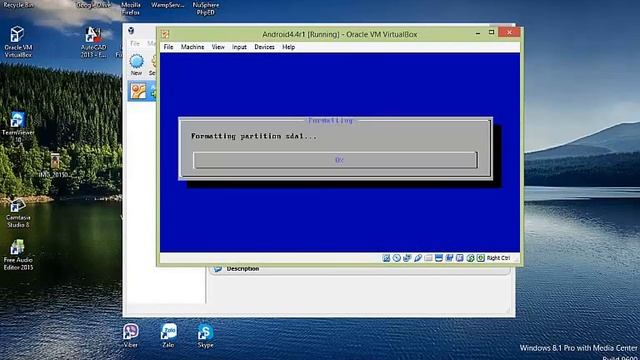This screenshot has width=640, height=360.
Task: Click the New button in VirtualBox Manager
Action: pos(136,65)
